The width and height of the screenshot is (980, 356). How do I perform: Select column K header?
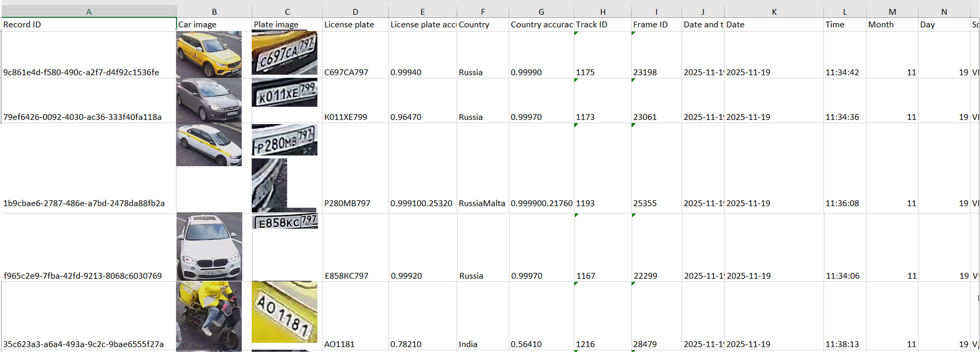(x=774, y=12)
